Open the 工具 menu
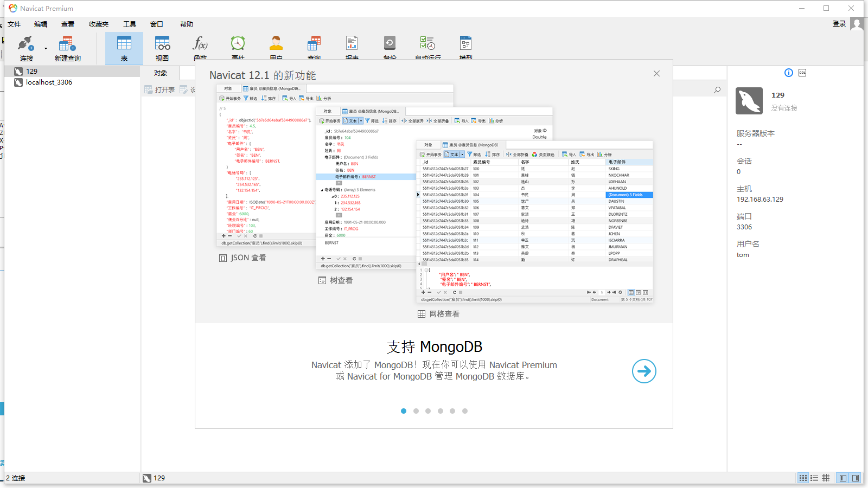Image resolution: width=868 pixels, height=488 pixels. click(130, 24)
